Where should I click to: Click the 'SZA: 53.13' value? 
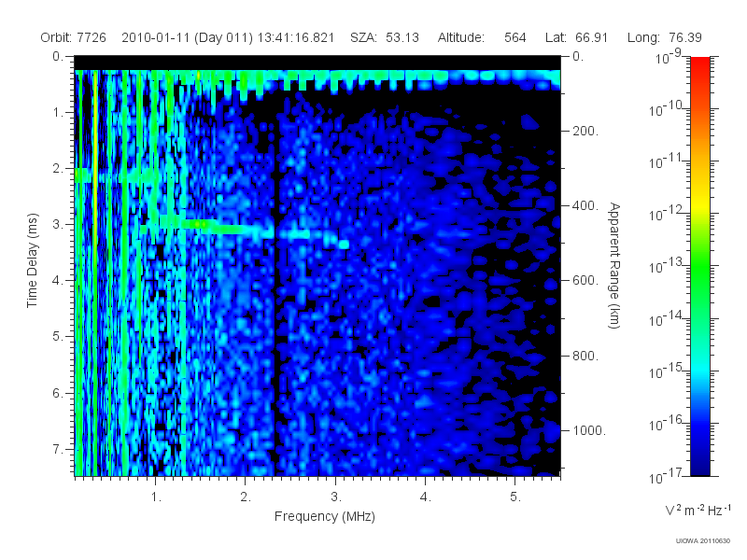(x=385, y=37)
